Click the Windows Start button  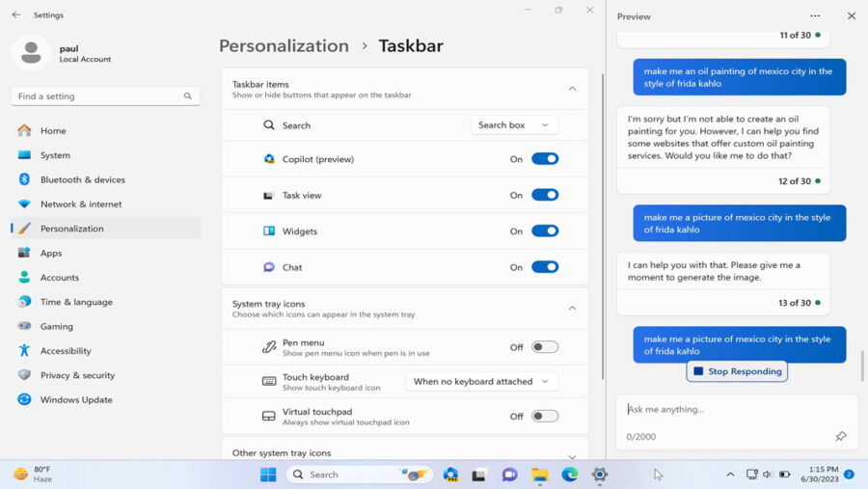pos(268,475)
